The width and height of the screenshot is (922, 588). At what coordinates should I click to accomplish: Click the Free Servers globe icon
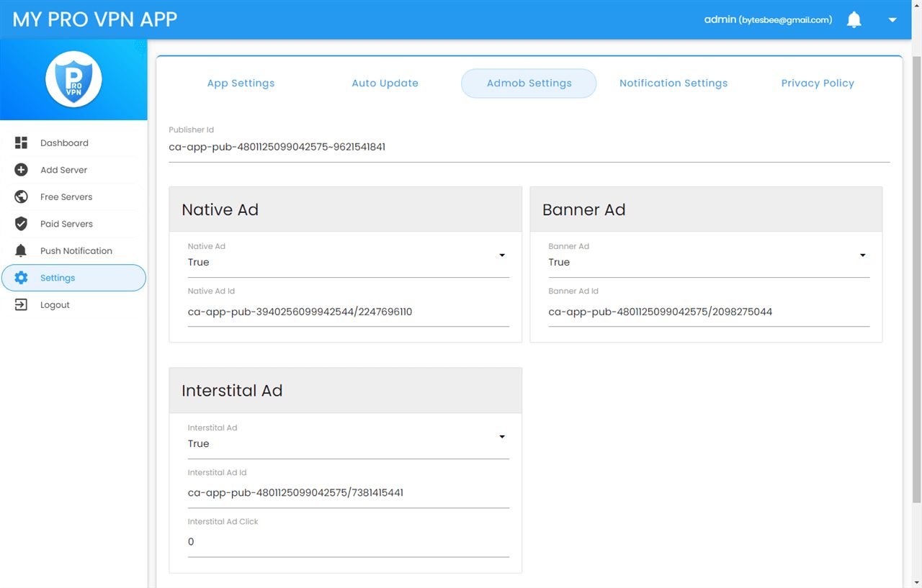21,196
